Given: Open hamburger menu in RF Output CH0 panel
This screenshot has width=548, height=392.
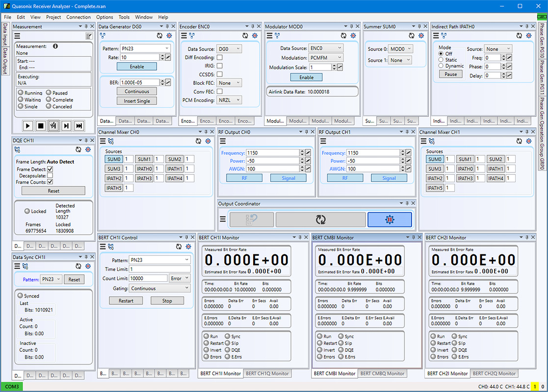Looking at the screenshot, I should click(224, 141).
